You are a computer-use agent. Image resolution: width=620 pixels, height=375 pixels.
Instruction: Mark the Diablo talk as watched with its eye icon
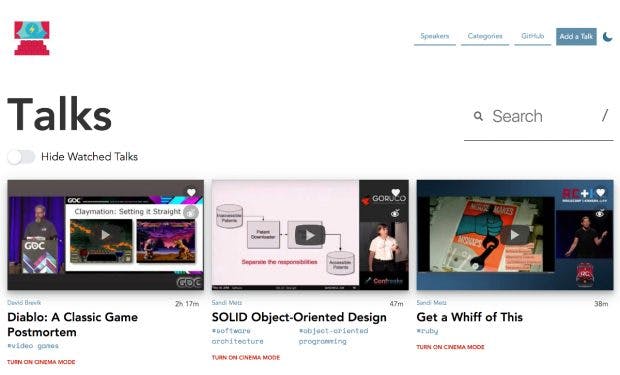(191, 212)
